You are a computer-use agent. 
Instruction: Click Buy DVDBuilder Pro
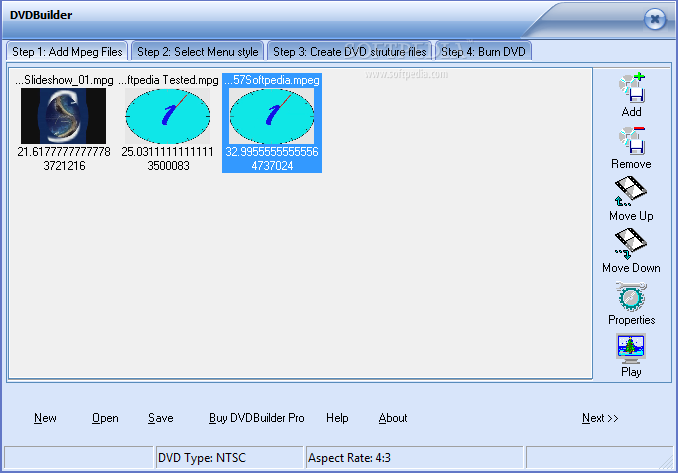click(x=256, y=418)
